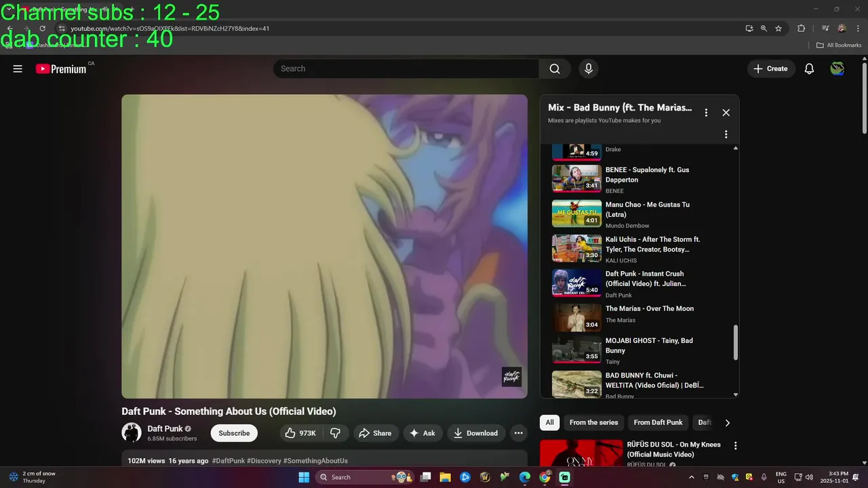
Task: Focus the YouTube search box
Action: point(406,68)
